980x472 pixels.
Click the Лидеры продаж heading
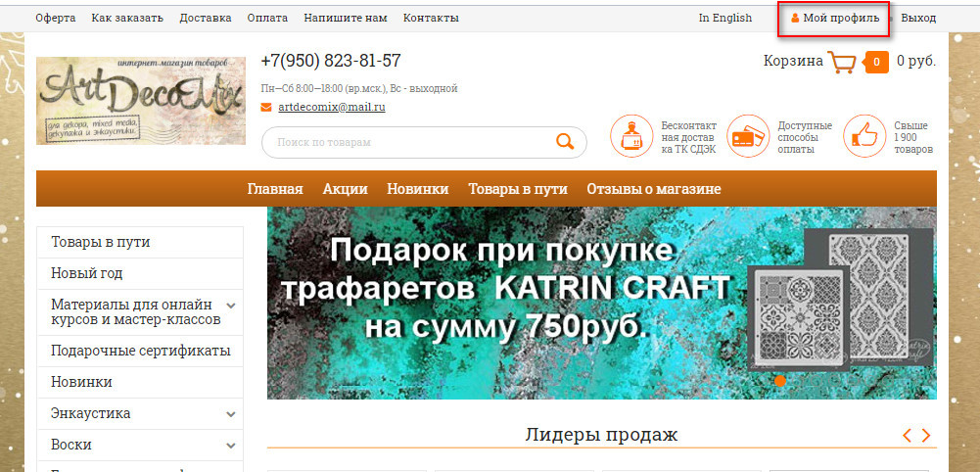[601, 435]
